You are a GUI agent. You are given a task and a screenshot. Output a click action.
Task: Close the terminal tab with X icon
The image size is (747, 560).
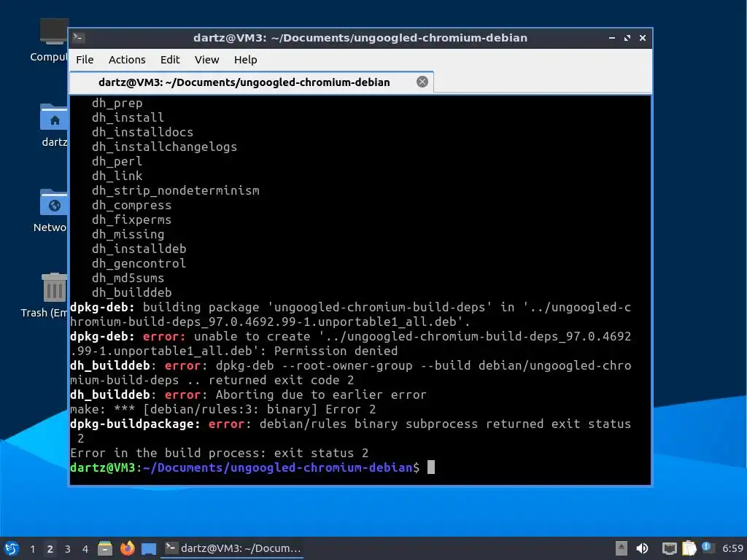pos(422,82)
